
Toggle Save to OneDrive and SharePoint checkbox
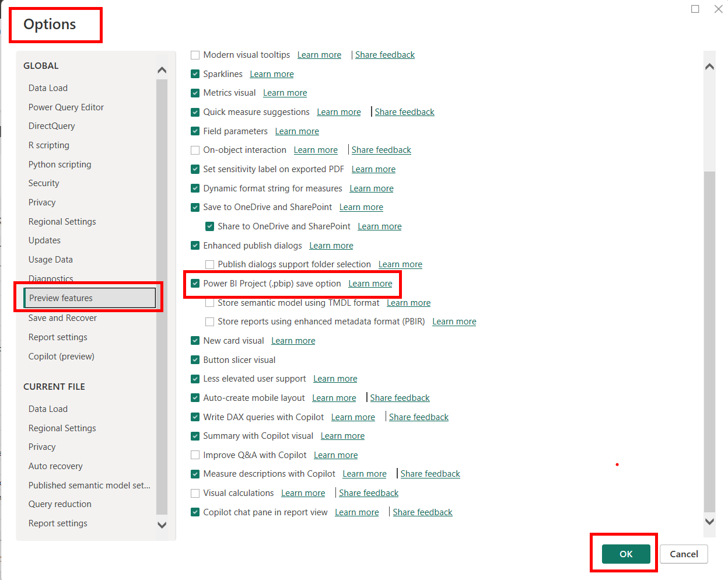195,207
